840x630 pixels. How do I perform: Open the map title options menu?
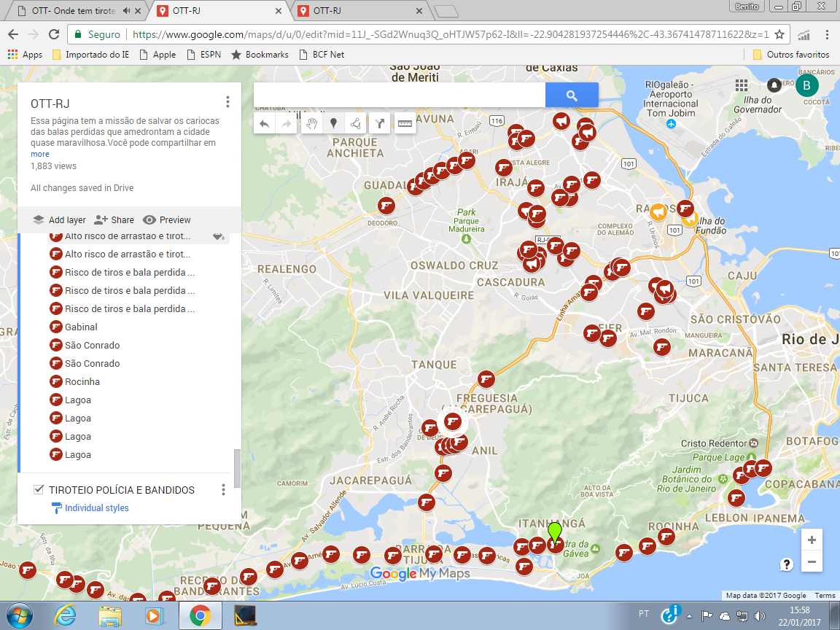[x=227, y=102]
